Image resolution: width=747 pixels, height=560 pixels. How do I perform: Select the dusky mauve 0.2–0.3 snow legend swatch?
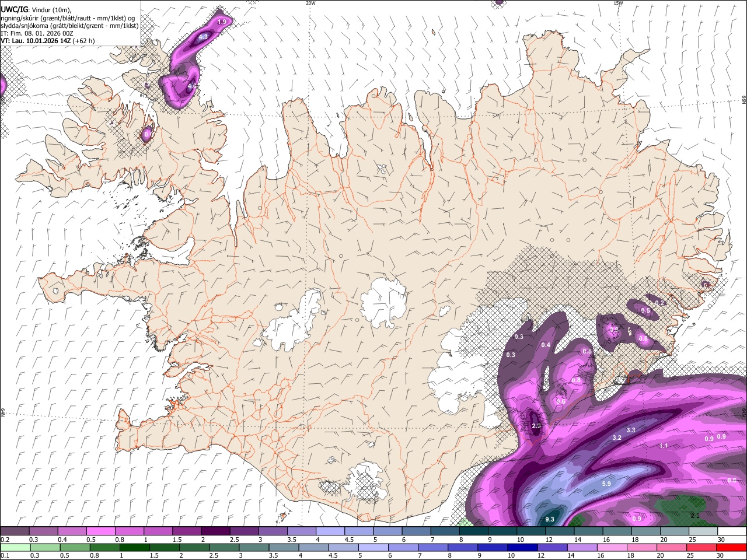pyautogui.click(x=15, y=531)
